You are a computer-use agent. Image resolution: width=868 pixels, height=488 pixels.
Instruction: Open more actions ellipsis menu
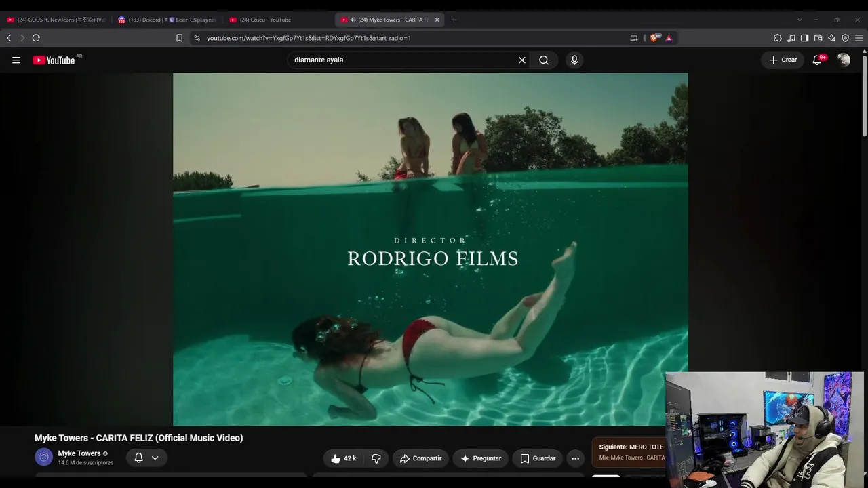pos(575,458)
